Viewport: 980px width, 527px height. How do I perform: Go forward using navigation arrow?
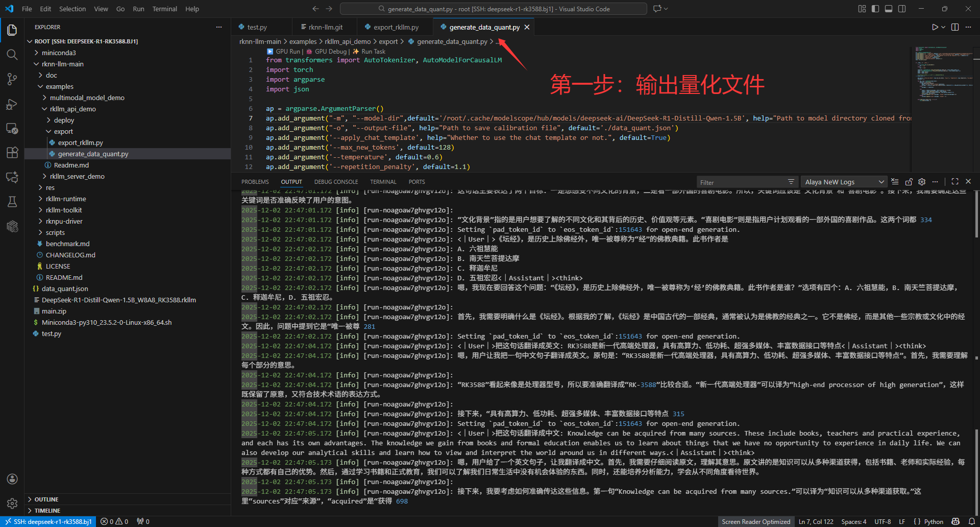click(x=329, y=9)
